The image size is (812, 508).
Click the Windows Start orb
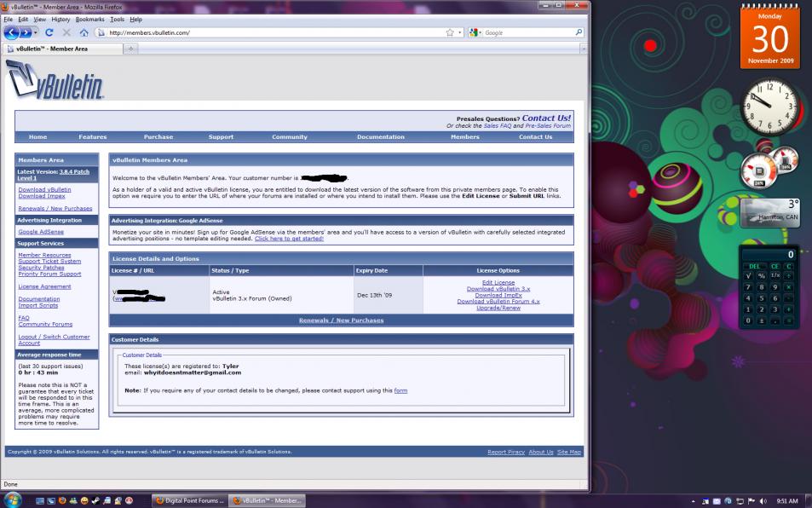pyautogui.click(x=14, y=499)
